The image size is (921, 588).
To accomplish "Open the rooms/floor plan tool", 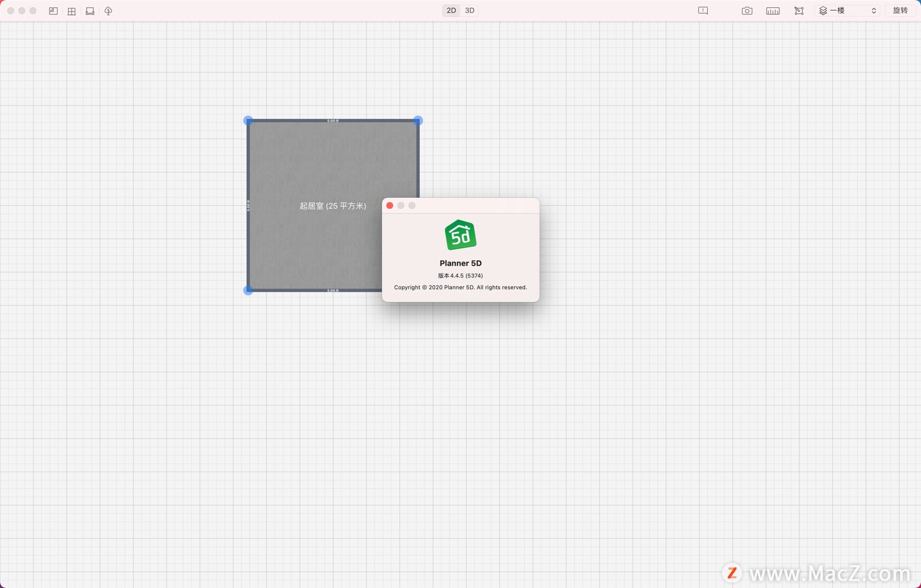I will 53,11.
